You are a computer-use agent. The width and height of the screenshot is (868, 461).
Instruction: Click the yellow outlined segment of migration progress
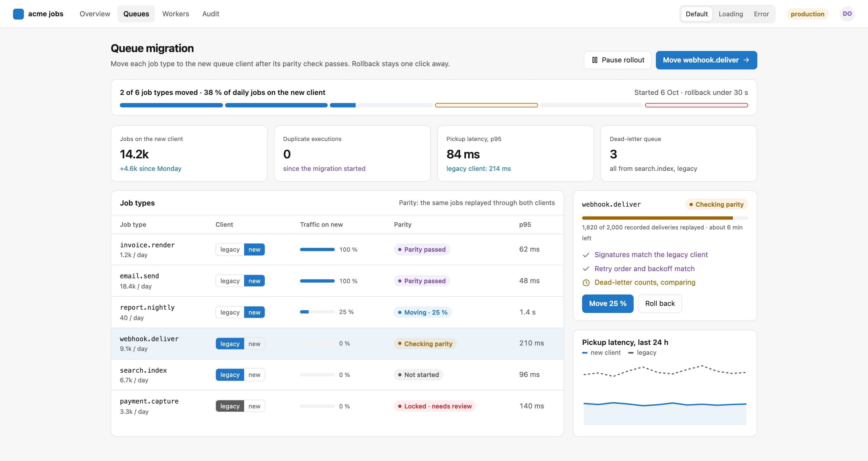pos(486,105)
